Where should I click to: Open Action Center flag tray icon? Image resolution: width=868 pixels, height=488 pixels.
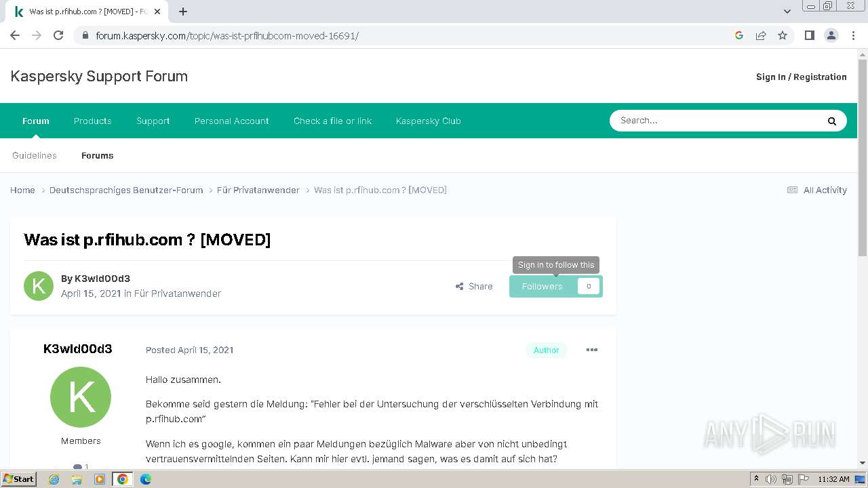(804, 479)
